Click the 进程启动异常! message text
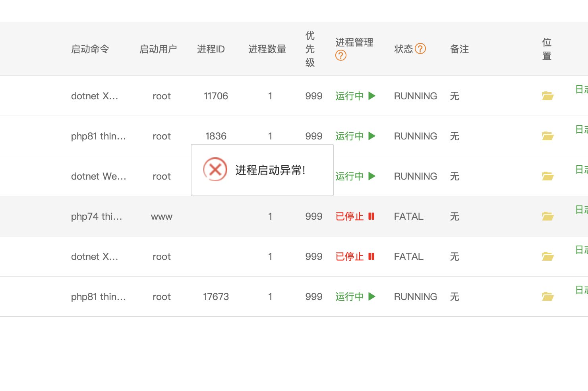Screen dimensions: 588x391 pyautogui.click(x=270, y=170)
